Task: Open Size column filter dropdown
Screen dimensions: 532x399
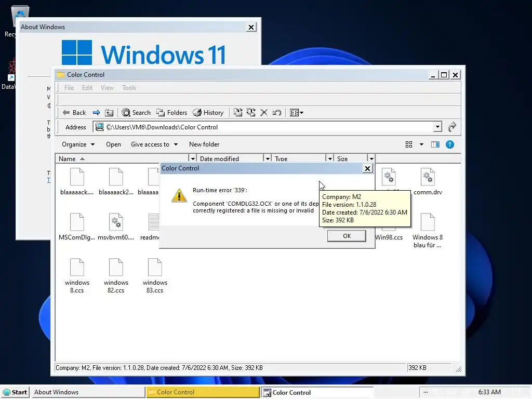Action: coord(371,159)
